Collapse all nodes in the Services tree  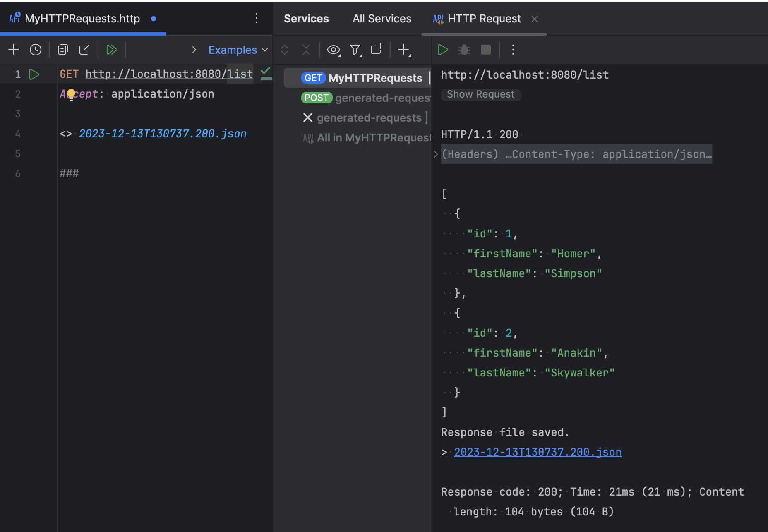[x=306, y=49]
